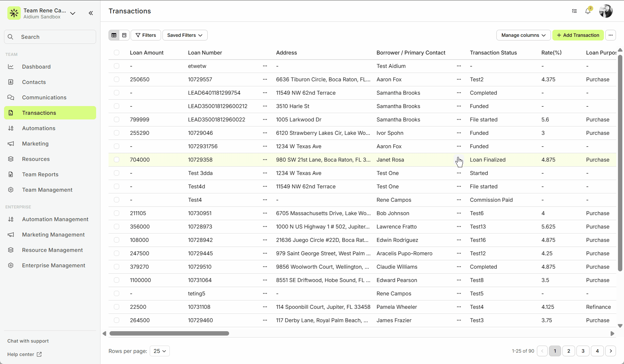The image size is (624, 364).
Task: Open loan 10729557 row ellipsis menu
Action: tap(265, 79)
